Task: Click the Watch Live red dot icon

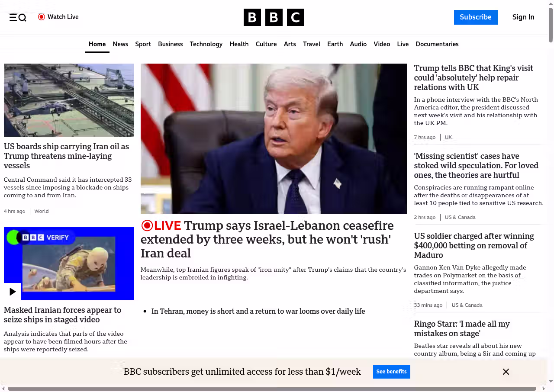Action: (42, 17)
